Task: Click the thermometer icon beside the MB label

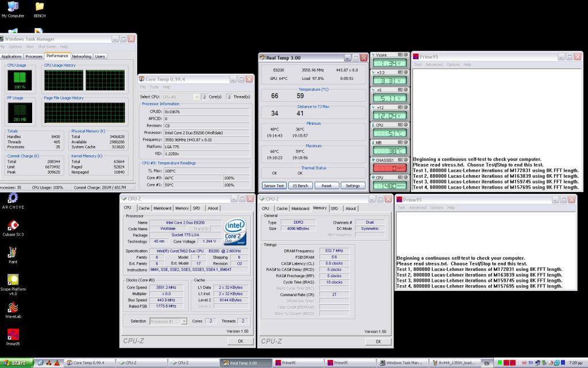Action: tap(373, 143)
